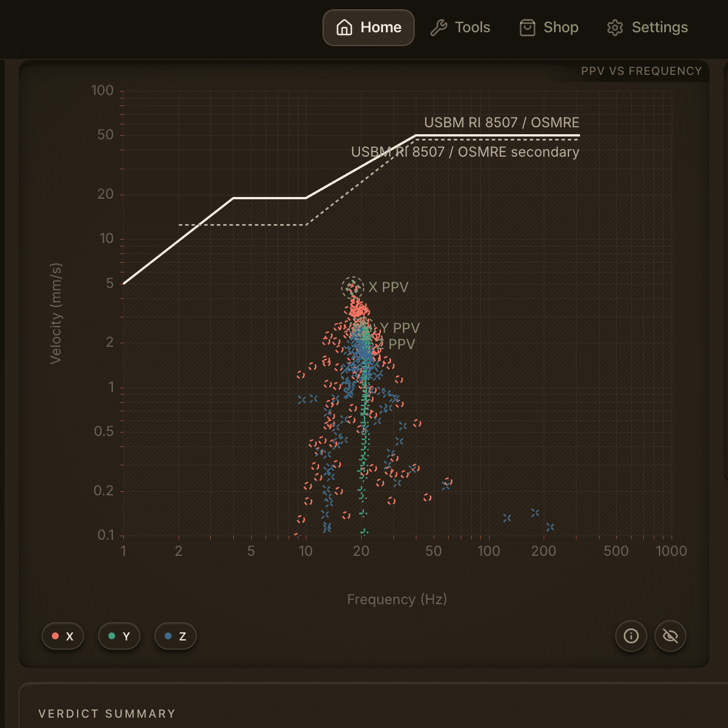The image size is (728, 728).
Task: Open chart info circle button
Action: click(x=631, y=636)
